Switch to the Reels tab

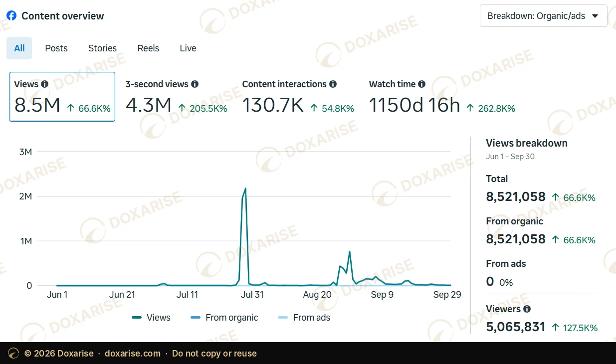tap(148, 48)
